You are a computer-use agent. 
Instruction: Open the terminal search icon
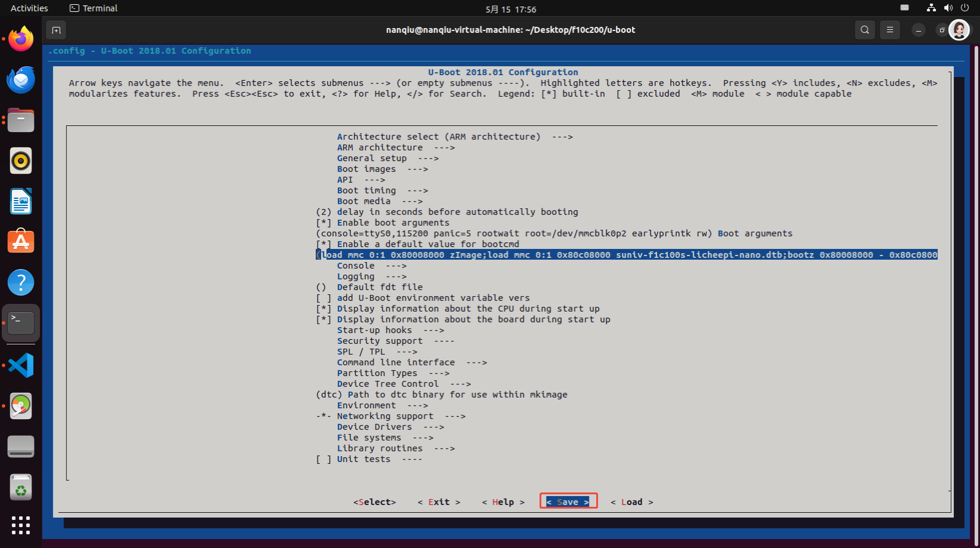865,30
